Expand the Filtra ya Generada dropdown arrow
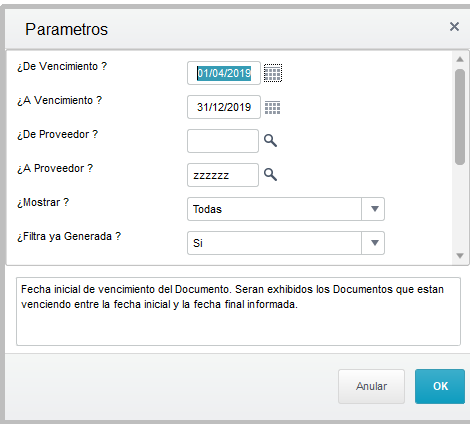The image size is (470, 424). tap(374, 243)
